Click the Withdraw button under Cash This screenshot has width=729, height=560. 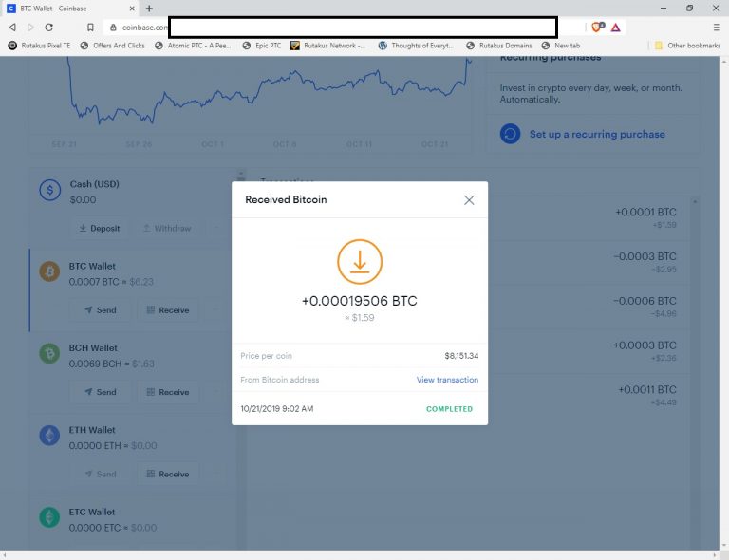pos(167,228)
